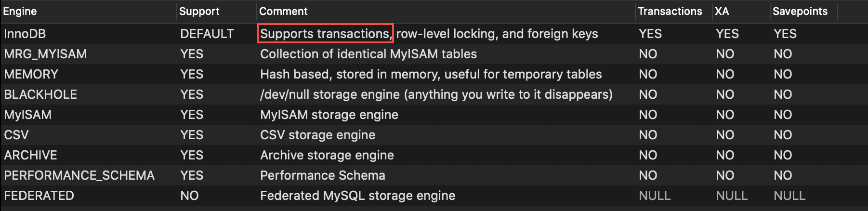868x211 pixels.
Task: Select the Savepoints column header
Action: coord(800,11)
